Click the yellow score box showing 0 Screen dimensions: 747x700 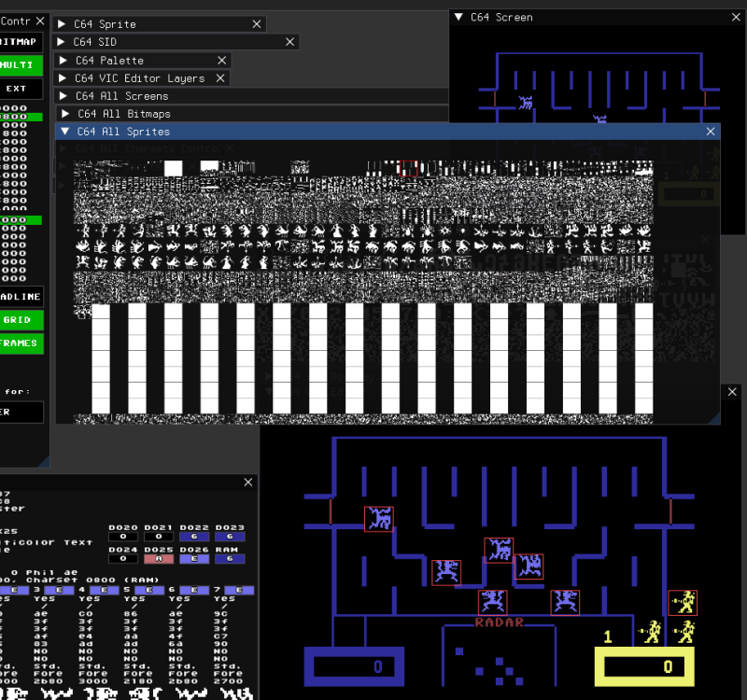(x=644, y=666)
